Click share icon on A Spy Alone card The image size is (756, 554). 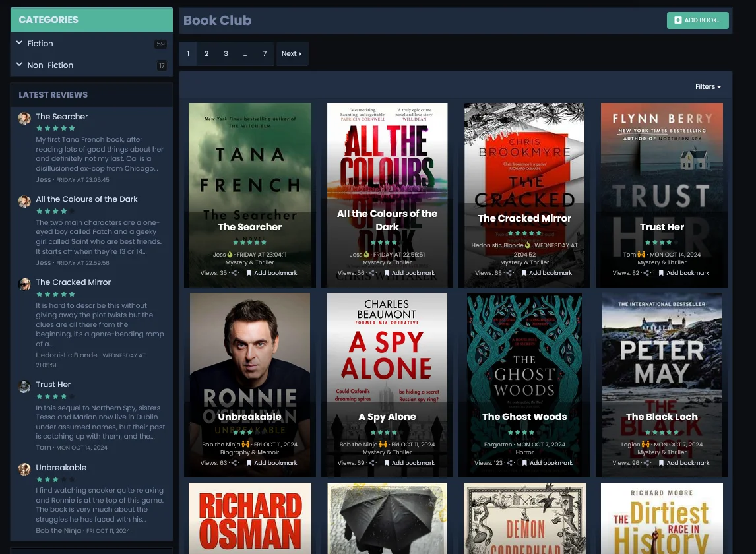[371, 463]
